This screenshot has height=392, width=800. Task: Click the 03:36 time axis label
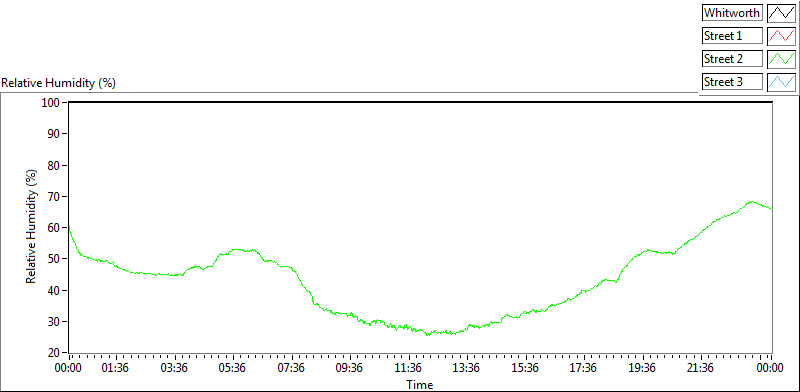tap(175, 368)
